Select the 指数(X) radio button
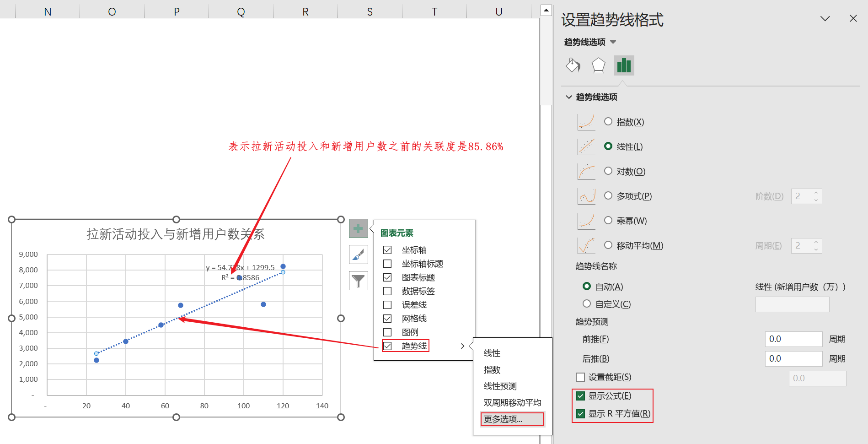This screenshot has width=868, height=444. [608, 122]
